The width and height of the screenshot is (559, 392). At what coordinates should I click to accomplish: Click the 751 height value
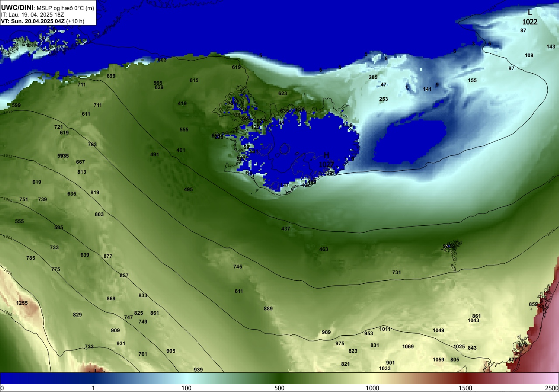(24, 199)
